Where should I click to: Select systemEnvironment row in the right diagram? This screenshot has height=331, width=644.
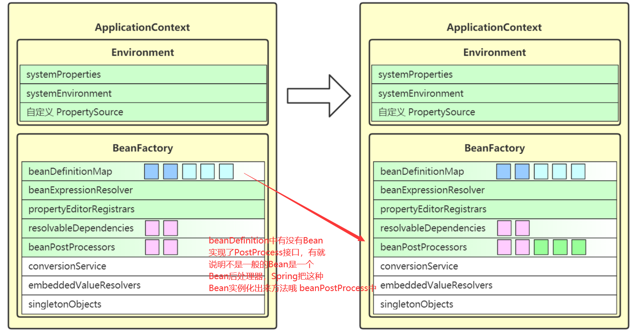point(495,93)
